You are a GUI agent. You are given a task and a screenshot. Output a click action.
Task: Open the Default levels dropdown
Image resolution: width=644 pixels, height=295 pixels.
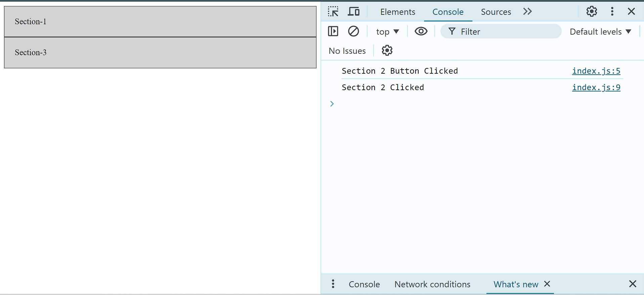[600, 32]
